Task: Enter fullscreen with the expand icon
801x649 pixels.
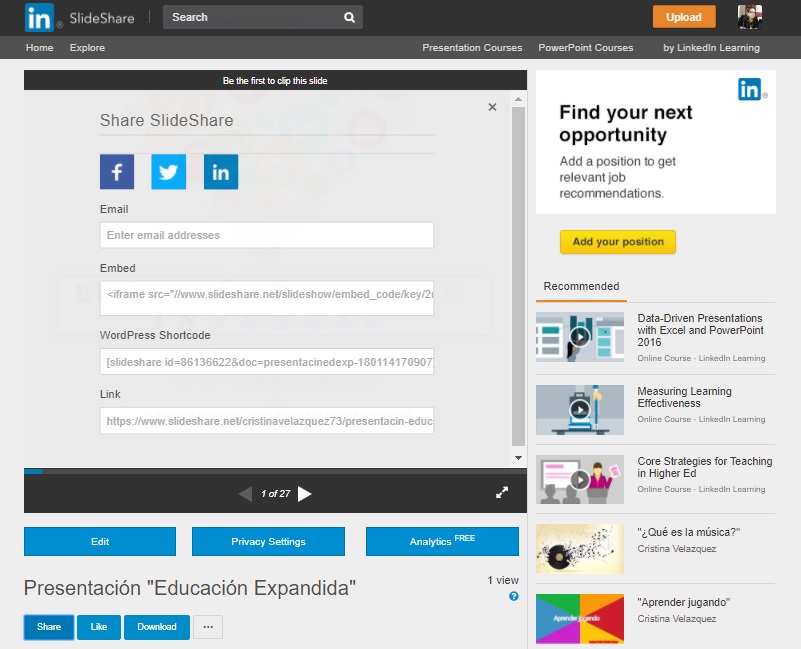Action: (x=502, y=492)
